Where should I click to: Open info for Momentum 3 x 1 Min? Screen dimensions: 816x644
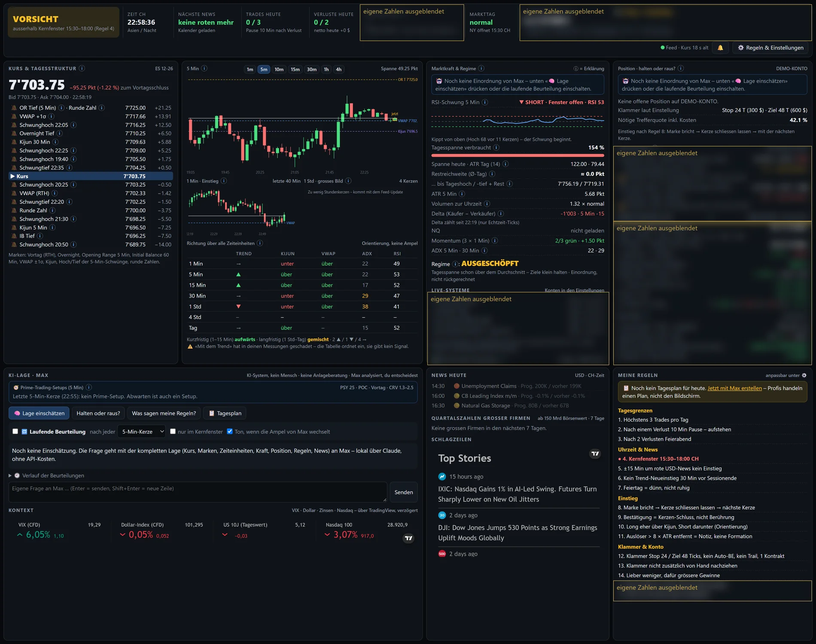coord(495,241)
